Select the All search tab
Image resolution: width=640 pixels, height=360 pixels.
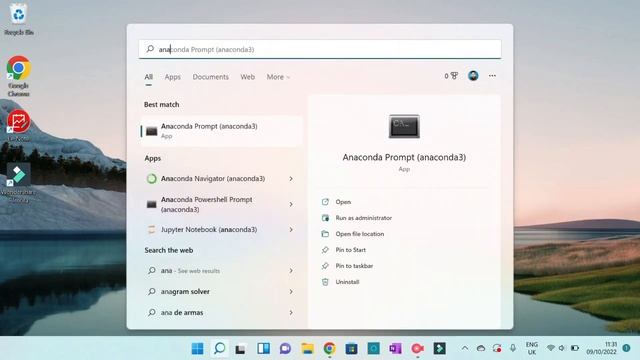click(x=149, y=77)
